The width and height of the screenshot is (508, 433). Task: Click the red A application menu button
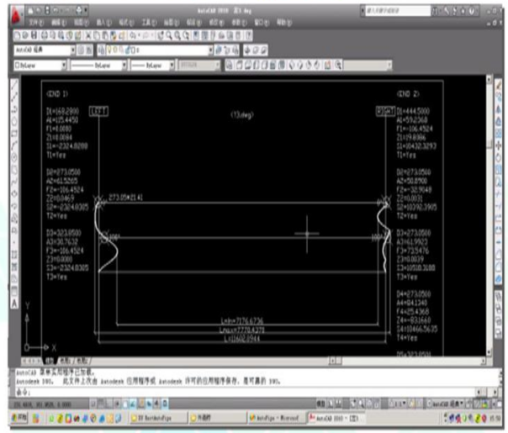[x=16, y=16]
